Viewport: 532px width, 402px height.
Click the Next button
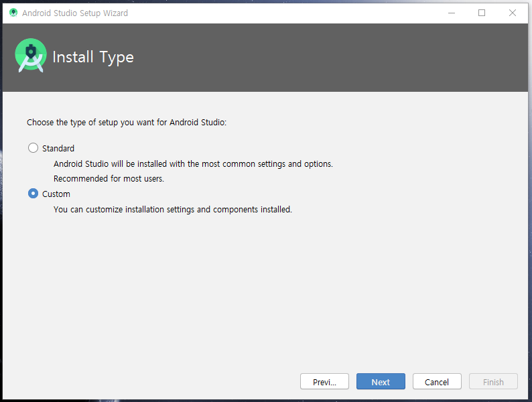click(x=381, y=382)
